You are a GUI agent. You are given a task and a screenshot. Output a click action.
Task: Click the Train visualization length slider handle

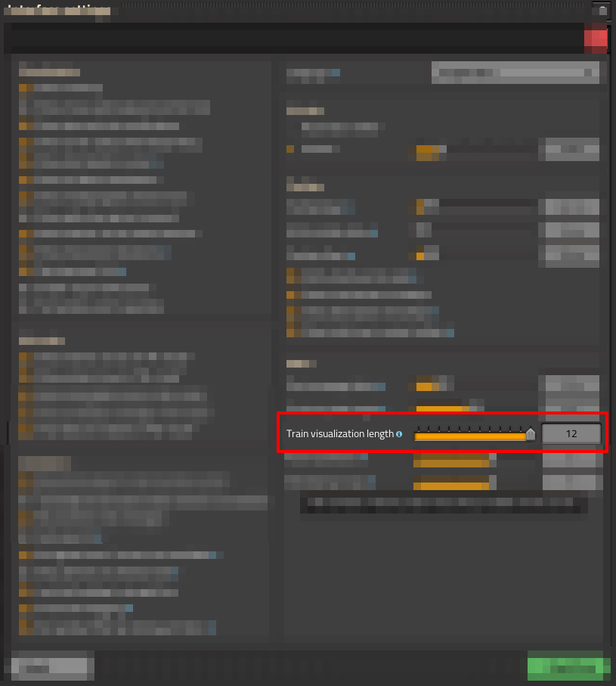click(531, 434)
